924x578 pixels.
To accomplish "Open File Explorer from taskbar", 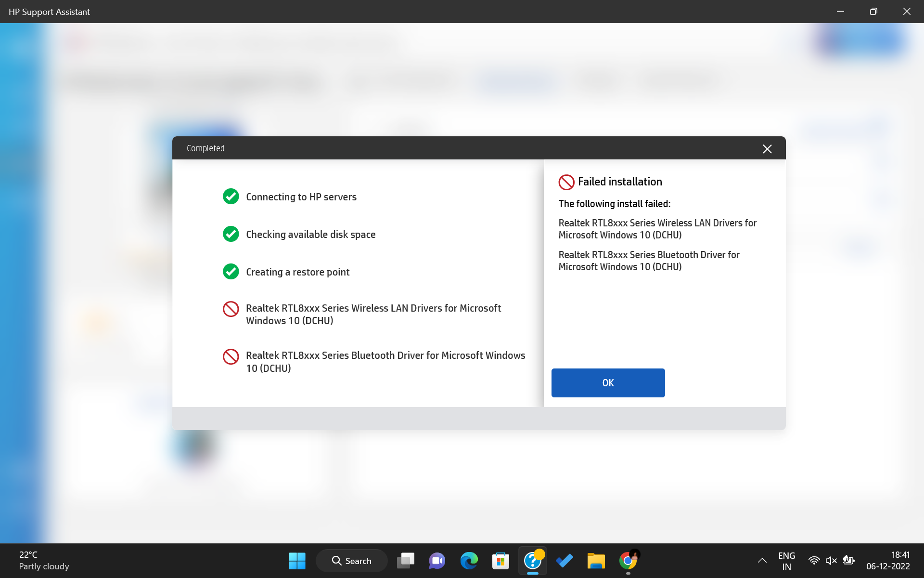I will click(x=596, y=561).
